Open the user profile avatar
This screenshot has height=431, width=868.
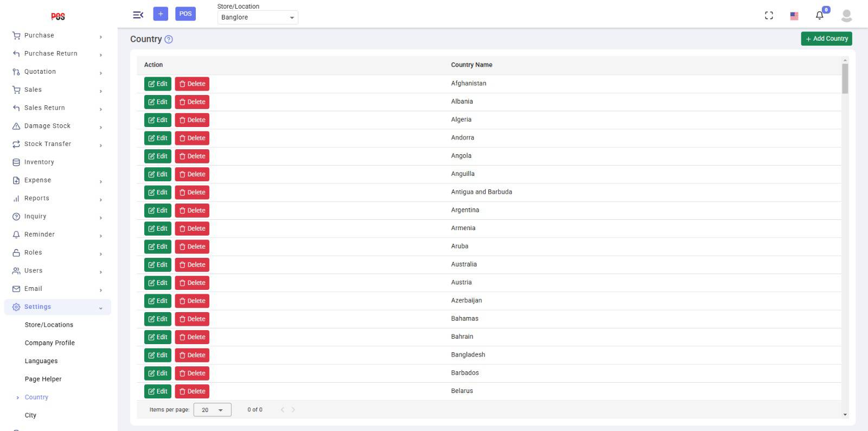coord(846,16)
